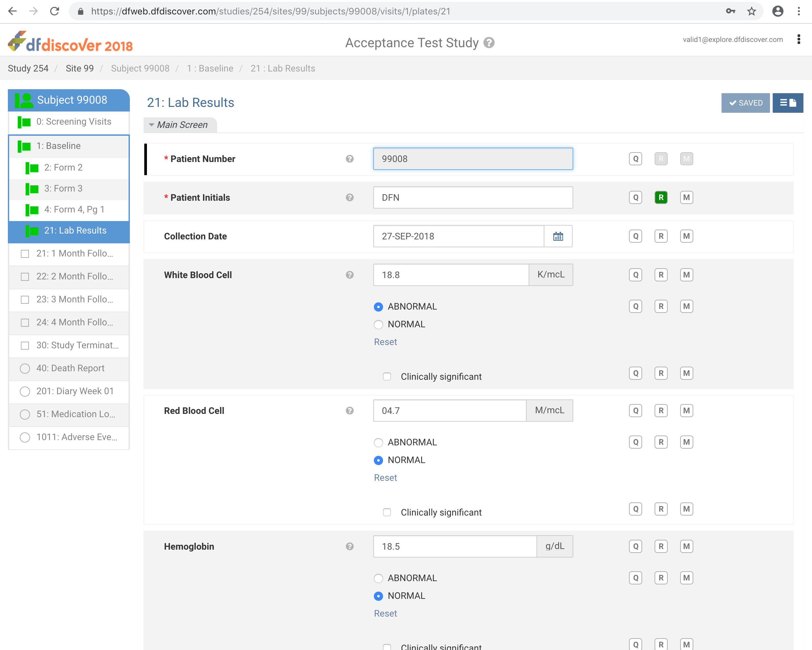The width and height of the screenshot is (812, 650).
Task: Click the Hemoglobin value input field
Action: (x=455, y=546)
